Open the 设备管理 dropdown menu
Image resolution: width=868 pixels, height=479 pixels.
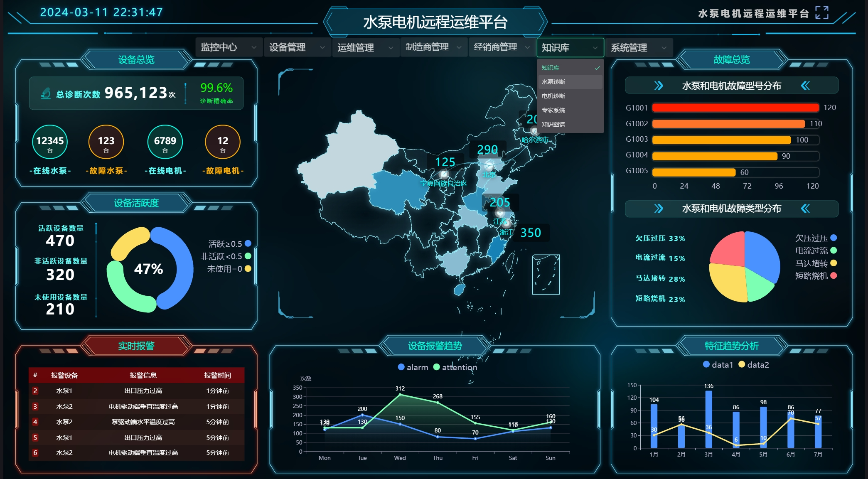[297, 47]
